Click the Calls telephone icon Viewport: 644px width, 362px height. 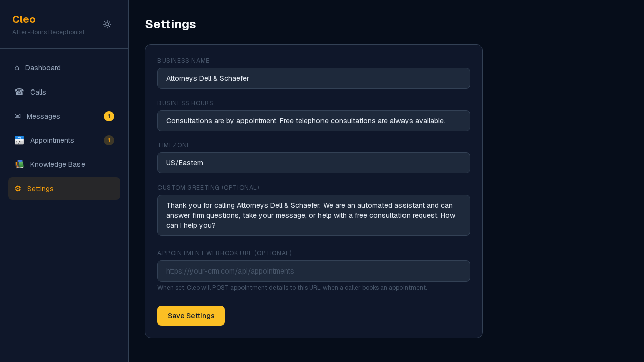[19, 92]
